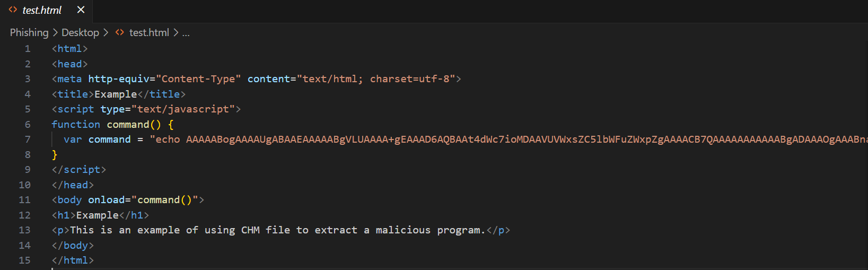Select the test.html tab label
Screen dimensions: 868x270
click(42, 10)
